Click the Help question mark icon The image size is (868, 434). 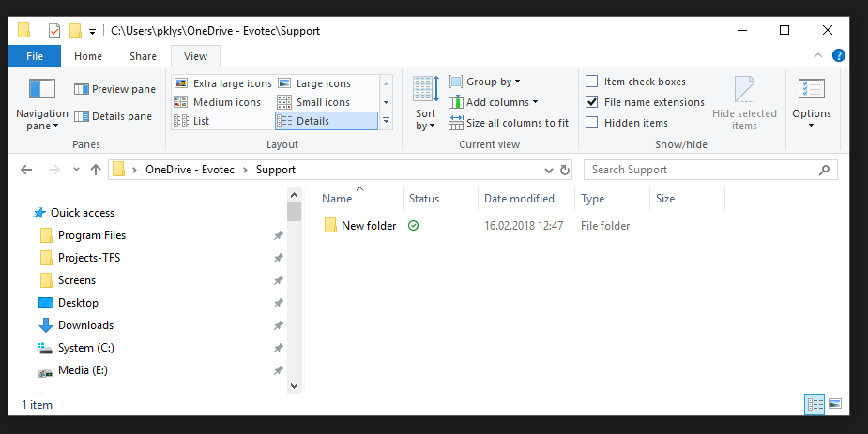pos(839,56)
